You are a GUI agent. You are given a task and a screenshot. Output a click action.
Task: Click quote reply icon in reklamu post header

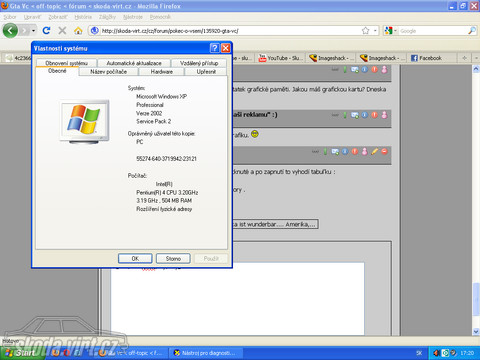coord(355,115)
